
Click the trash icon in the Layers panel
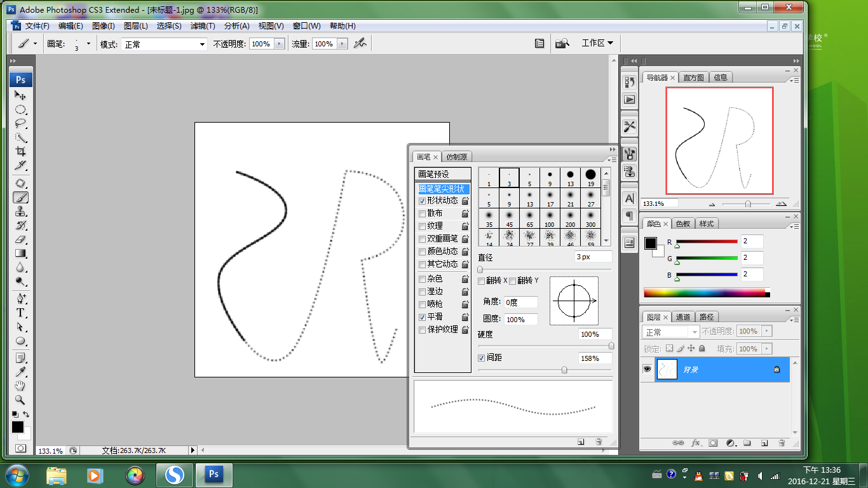782,442
